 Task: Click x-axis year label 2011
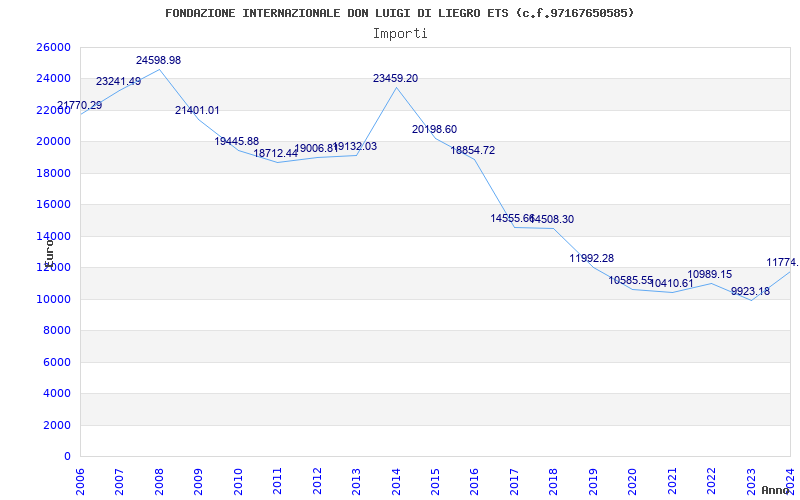pos(278,482)
